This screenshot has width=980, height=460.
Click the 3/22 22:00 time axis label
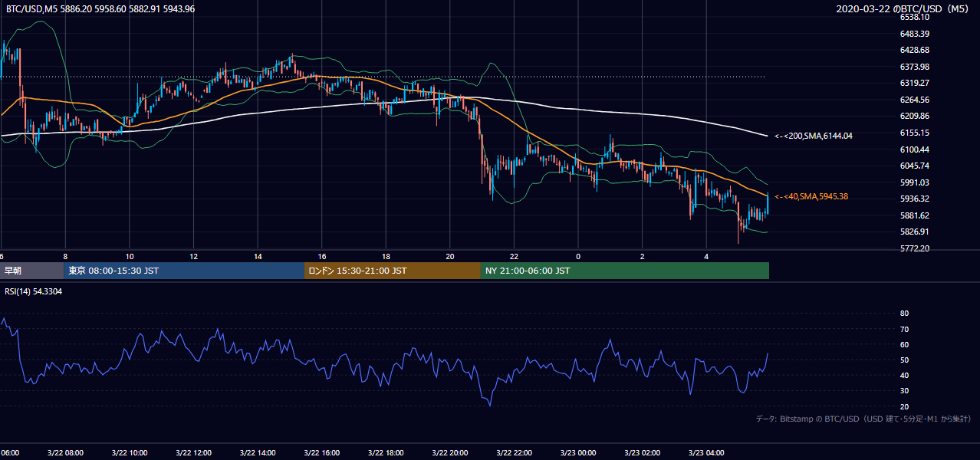(x=514, y=453)
